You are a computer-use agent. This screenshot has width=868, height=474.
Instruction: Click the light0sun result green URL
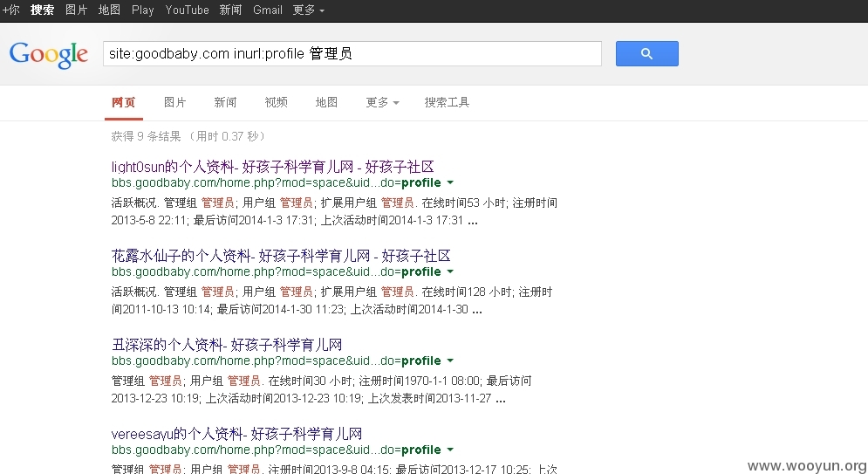(x=277, y=182)
